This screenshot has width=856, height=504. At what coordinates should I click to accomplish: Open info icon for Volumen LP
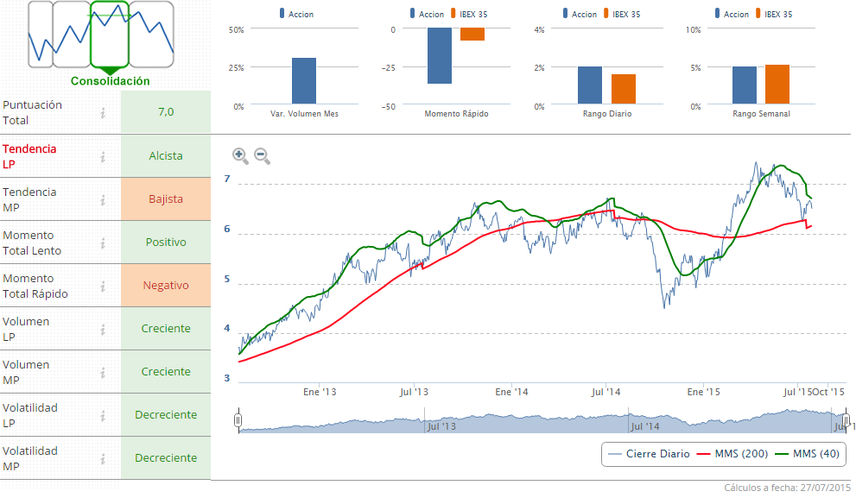pos(103,329)
